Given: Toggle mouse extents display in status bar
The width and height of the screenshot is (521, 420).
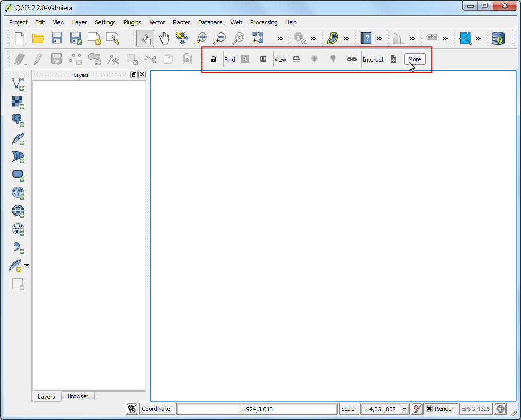Looking at the screenshot, I should point(132,409).
